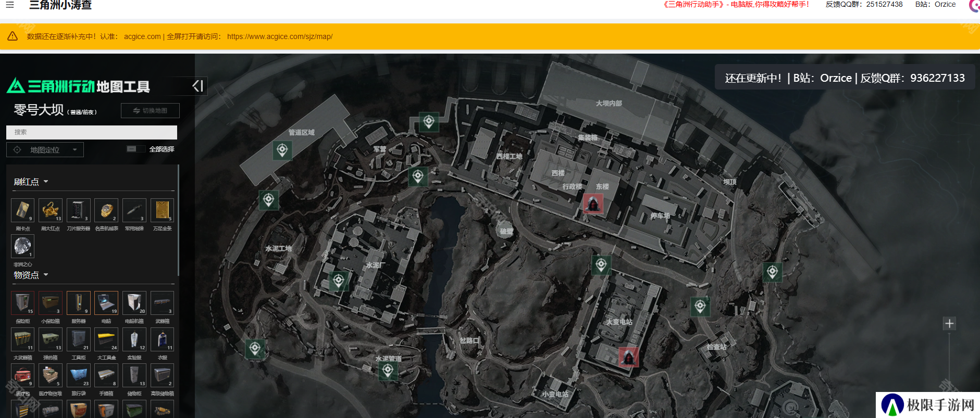Toggle 储物柜 locker markers
The height and width of the screenshot is (418, 980).
tap(134, 375)
